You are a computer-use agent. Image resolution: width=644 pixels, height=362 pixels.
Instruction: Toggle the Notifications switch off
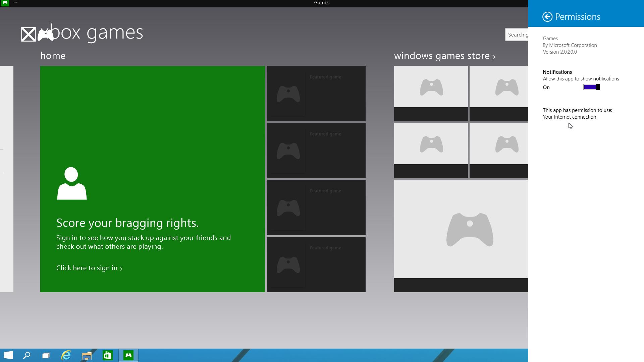coord(592,87)
